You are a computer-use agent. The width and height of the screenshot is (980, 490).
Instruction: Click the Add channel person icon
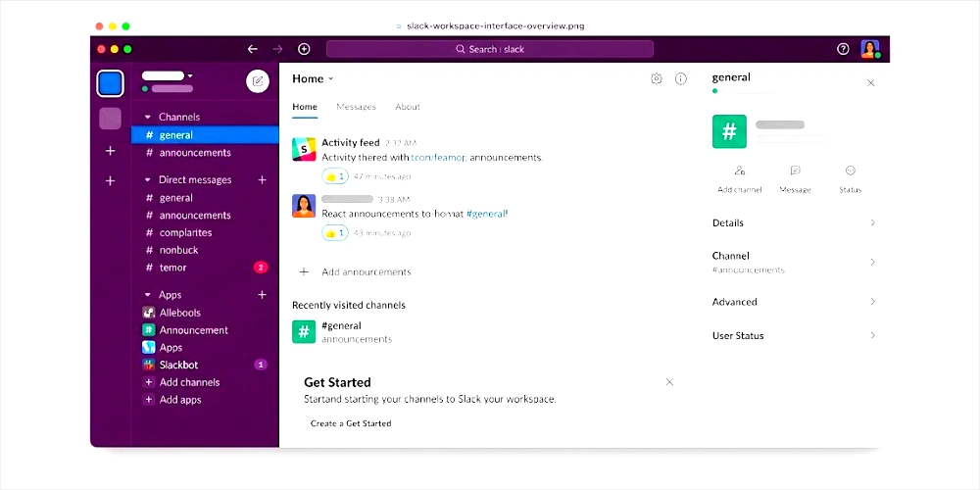[x=740, y=171]
